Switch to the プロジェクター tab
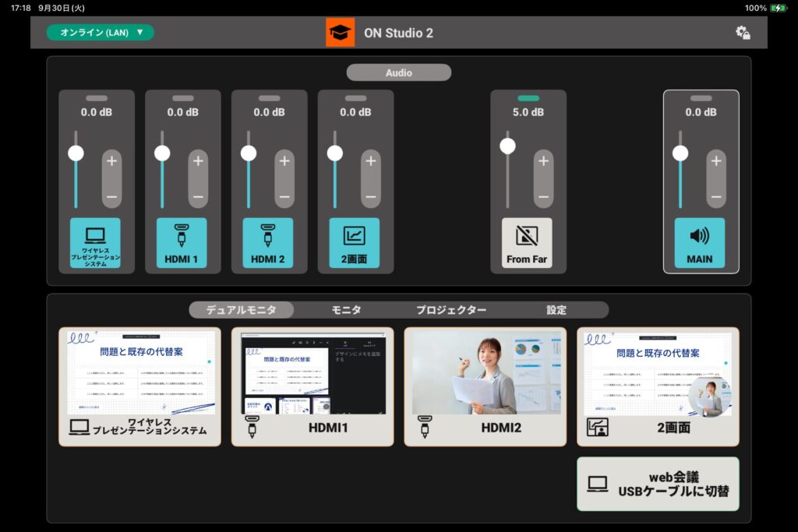Screen dimensions: 798x532 pyautogui.click(x=450, y=310)
